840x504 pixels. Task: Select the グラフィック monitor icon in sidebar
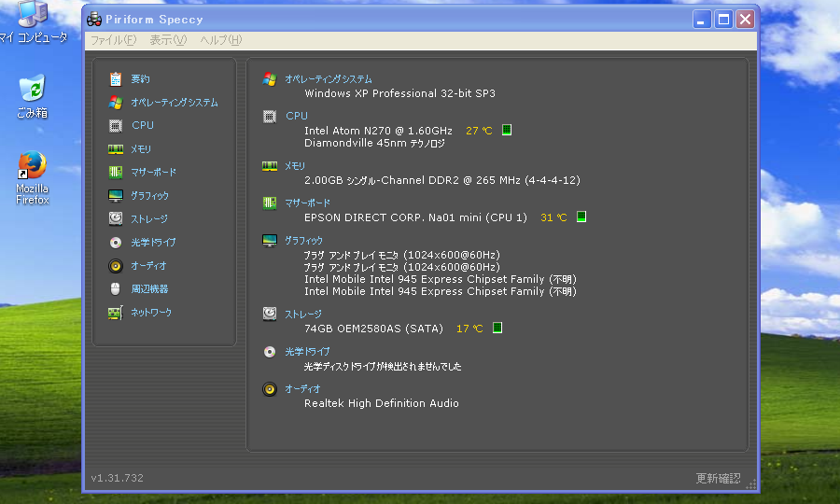click(115, 195)
